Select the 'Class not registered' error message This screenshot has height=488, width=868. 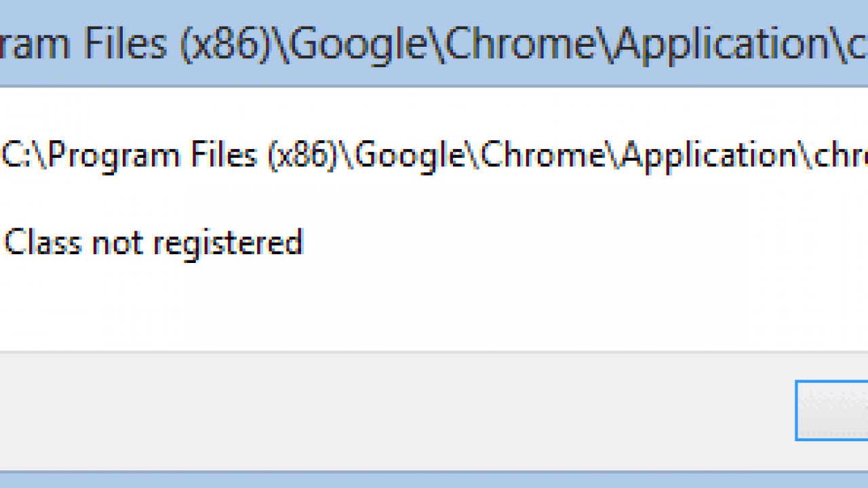click(153, 243)
